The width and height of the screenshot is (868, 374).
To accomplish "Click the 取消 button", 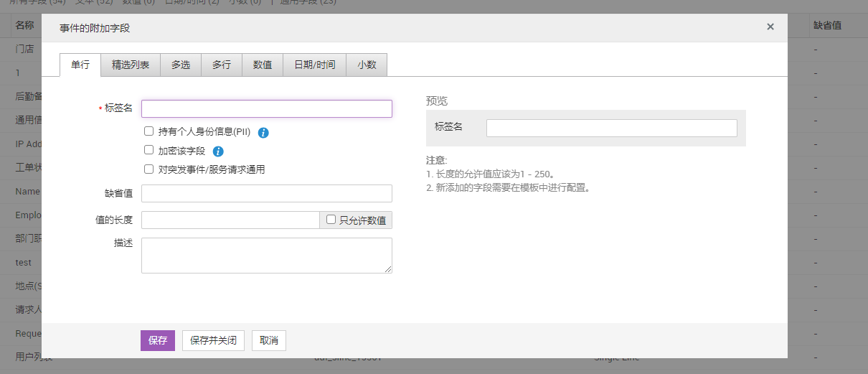I will click(x=269, y=340).
